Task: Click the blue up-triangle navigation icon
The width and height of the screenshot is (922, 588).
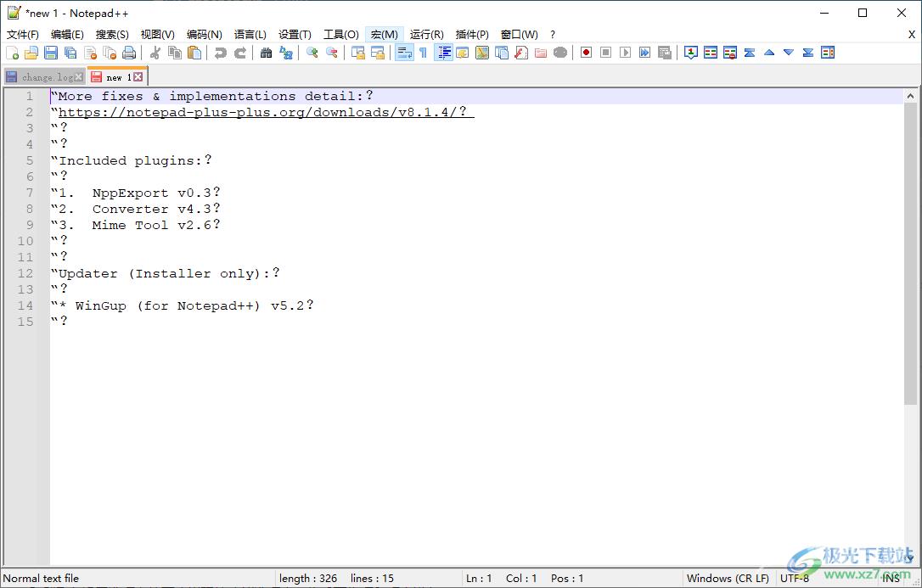Action: 769,53
